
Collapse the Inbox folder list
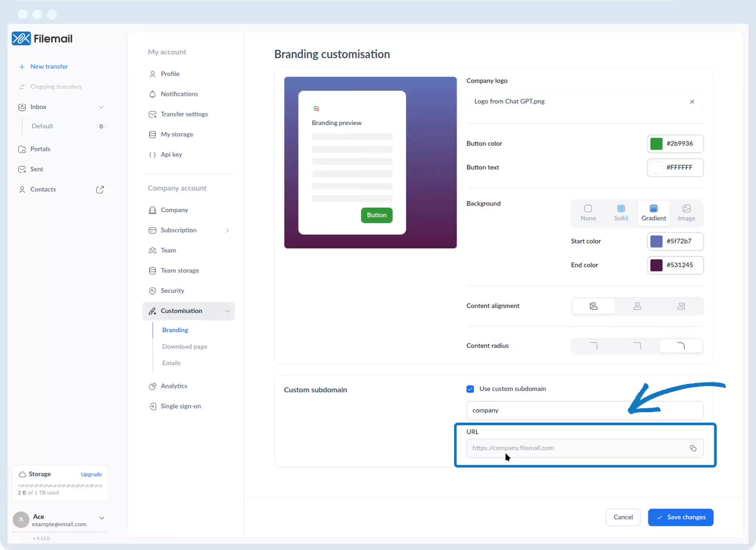pos(101,107)
